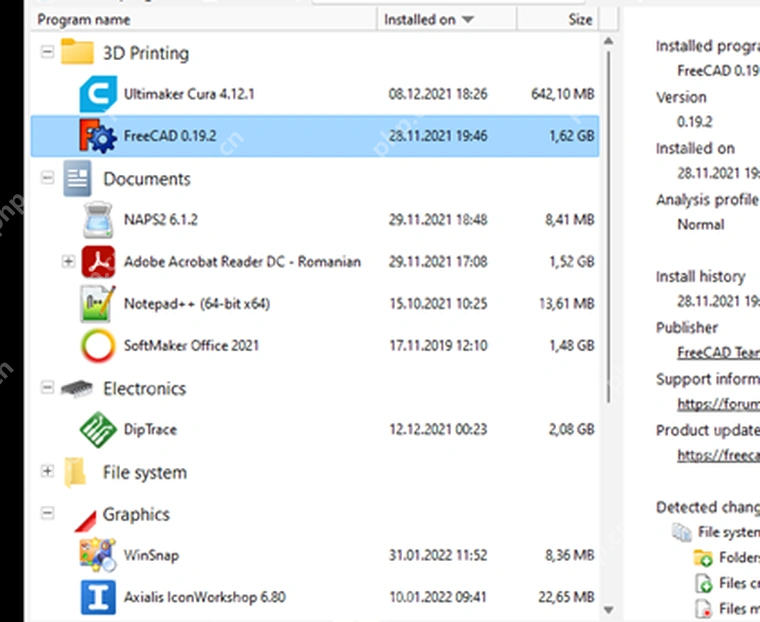760x622 pixels.
Task: Click the red Graphics group icon
Action: pyautogui.click(x=86, y=521)
